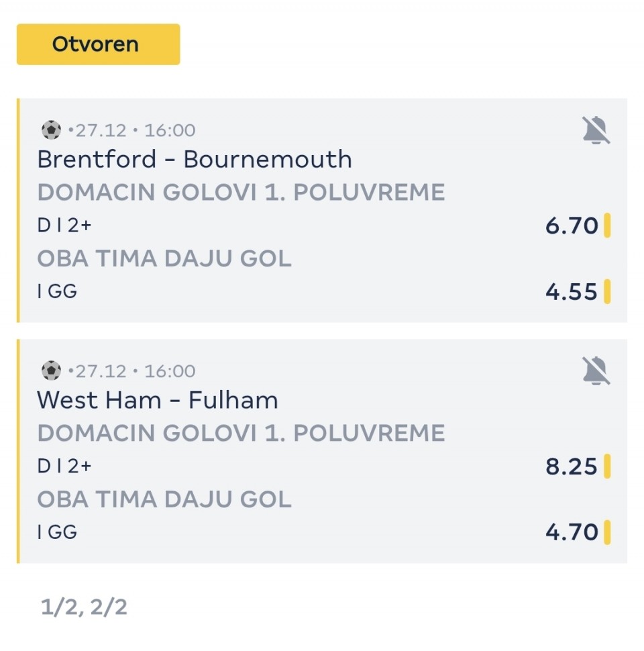Click yellow indicator next to 4.70
Image resolution: width=644 pixels, height=651 pixels.
pyautogui.click(x=607, y=532)
